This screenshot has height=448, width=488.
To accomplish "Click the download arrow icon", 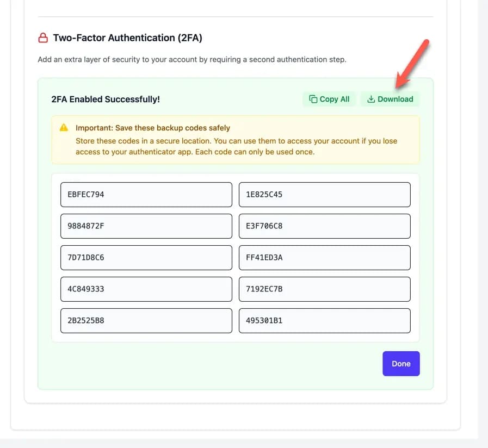I will 371,99.
